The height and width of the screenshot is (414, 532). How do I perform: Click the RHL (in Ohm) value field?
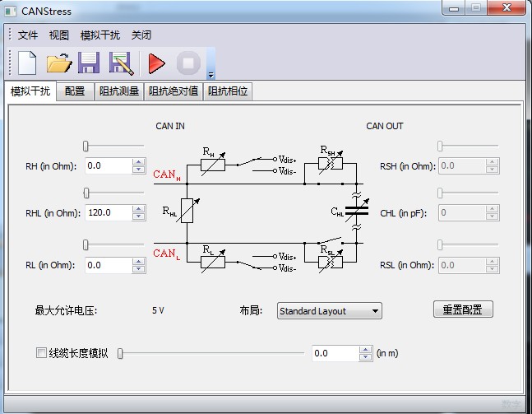click(108, 212)
